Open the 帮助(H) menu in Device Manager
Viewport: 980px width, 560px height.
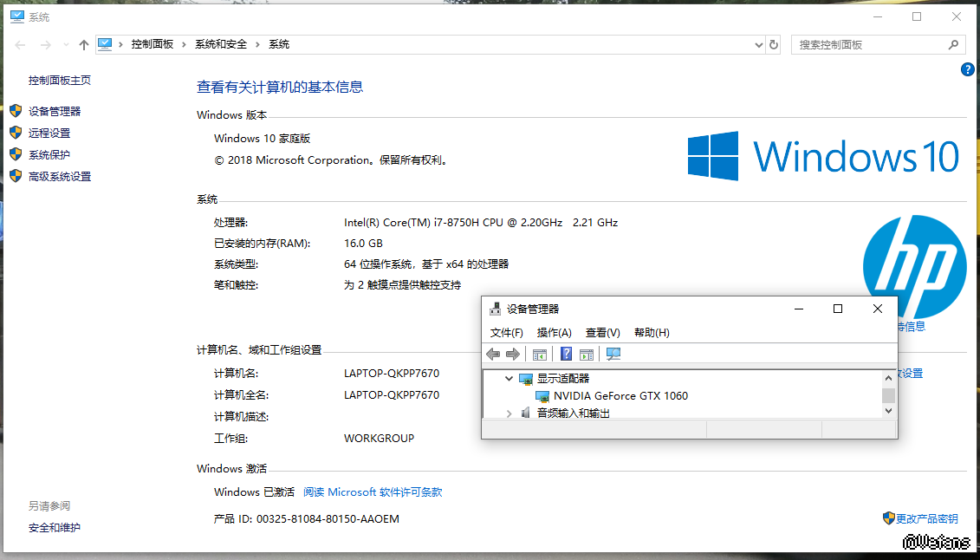pyautogui.click(x=652, y=333)
